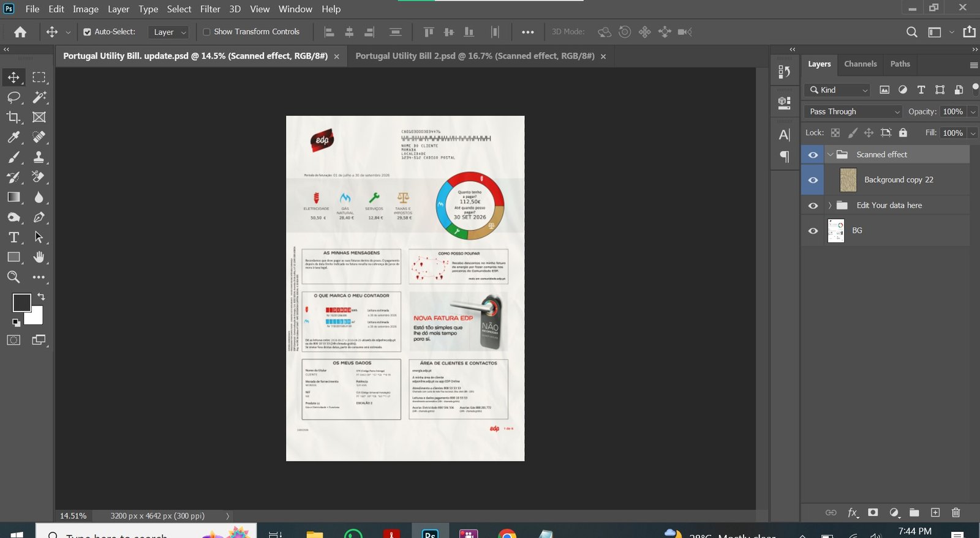The height and width of the screenshot is (538, 980).
Task: Open the Pass Through blend mode dropdown
Action: point(853,111)
